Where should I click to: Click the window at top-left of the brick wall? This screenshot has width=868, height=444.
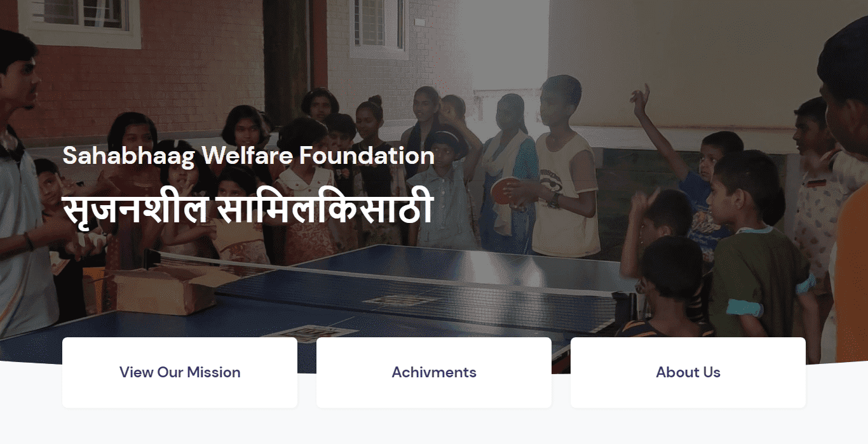[79, 20]
